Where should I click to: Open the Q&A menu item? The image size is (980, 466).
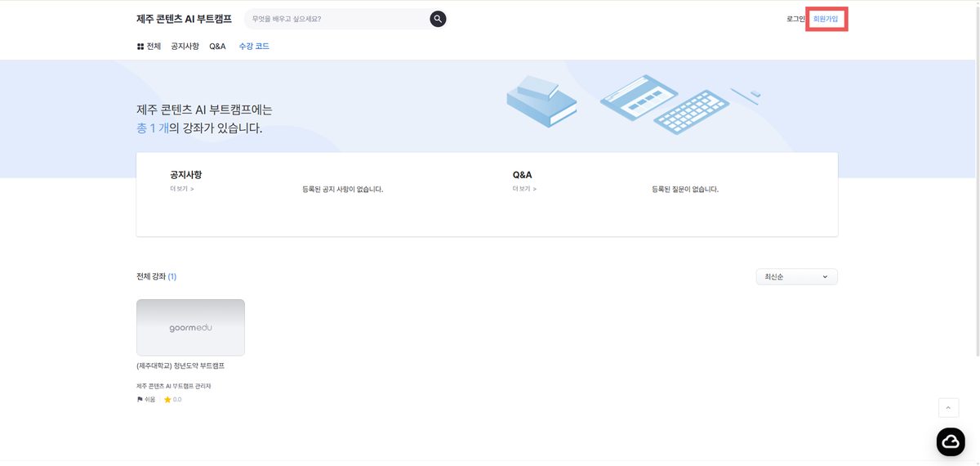click(217, 47)
